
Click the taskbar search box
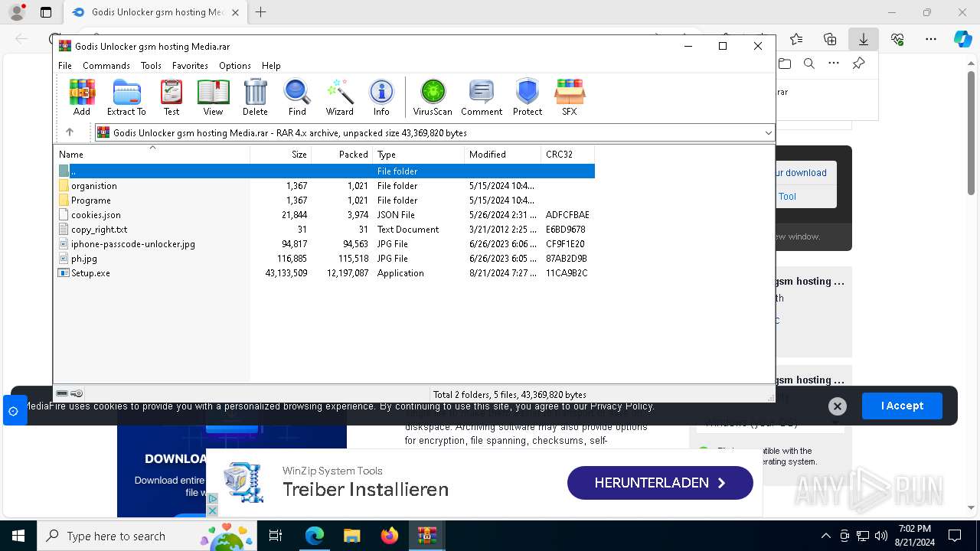pos(145,536)
